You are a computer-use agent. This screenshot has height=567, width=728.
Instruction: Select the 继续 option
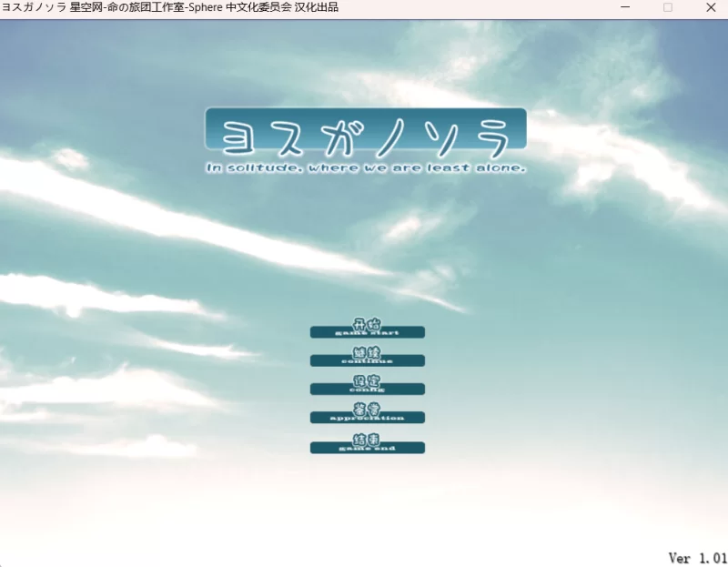click(x=368, y=354)
